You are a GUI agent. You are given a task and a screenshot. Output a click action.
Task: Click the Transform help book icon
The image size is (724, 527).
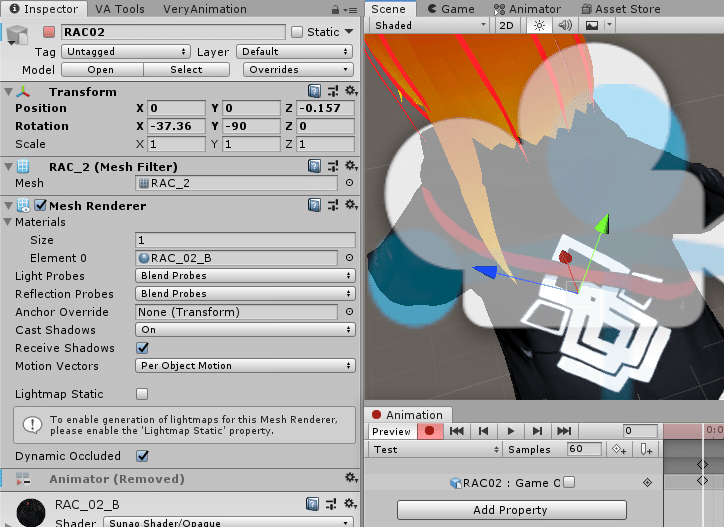point(314,91)
